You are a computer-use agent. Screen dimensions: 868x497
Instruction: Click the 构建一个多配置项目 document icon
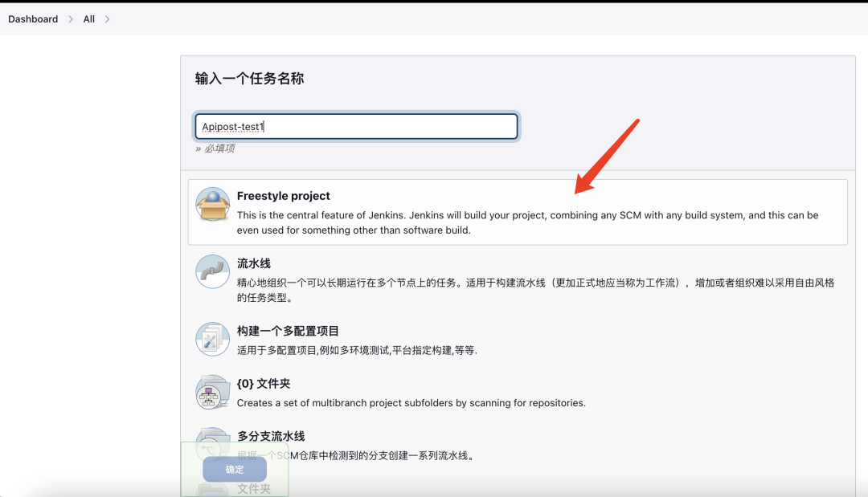[x=212, y=339]
